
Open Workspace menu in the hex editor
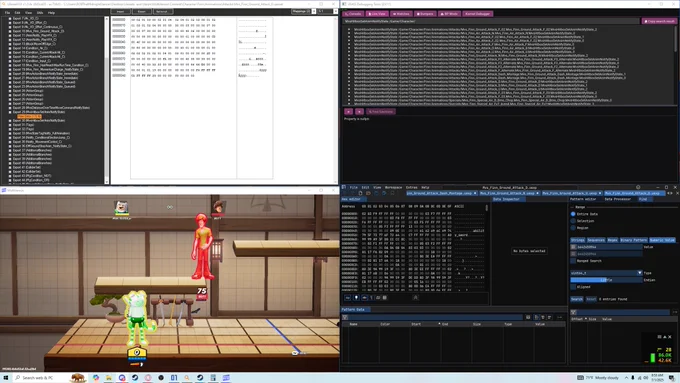393,187
